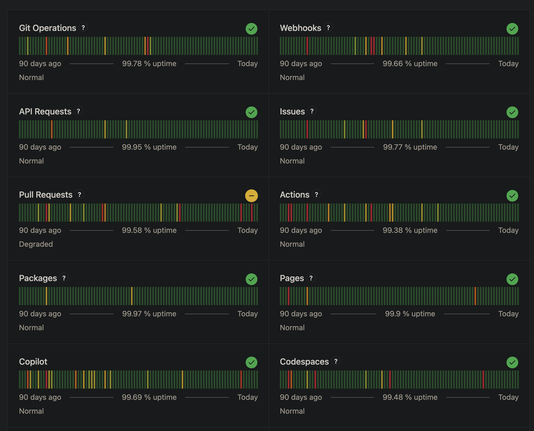The image size is (534, 431).
Task: Click the API Requests uptime history bar
Action: [138, 129]
